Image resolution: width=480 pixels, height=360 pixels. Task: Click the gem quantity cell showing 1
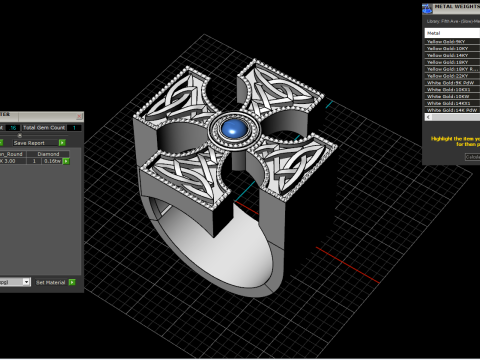(x=34, y=161)
